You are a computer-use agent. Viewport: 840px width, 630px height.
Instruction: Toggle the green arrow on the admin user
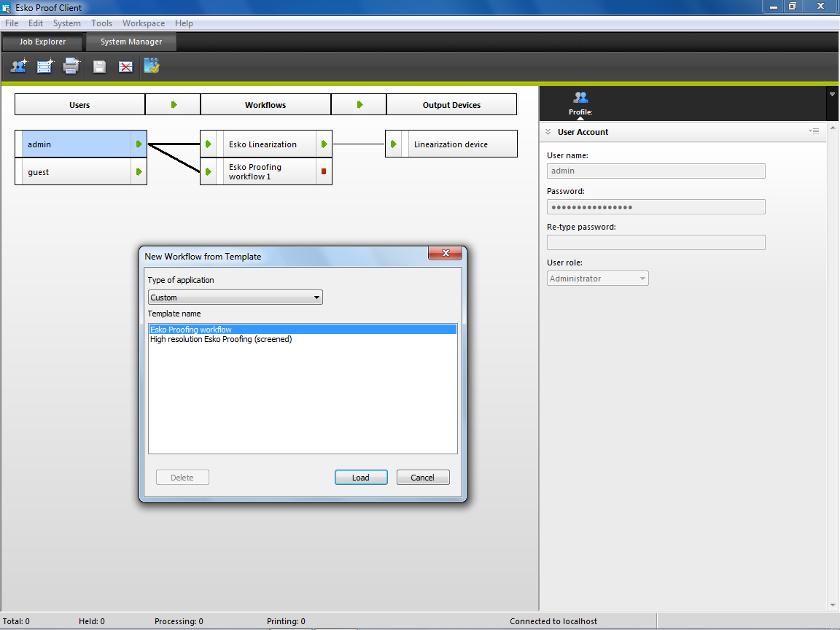coord(139,144)
